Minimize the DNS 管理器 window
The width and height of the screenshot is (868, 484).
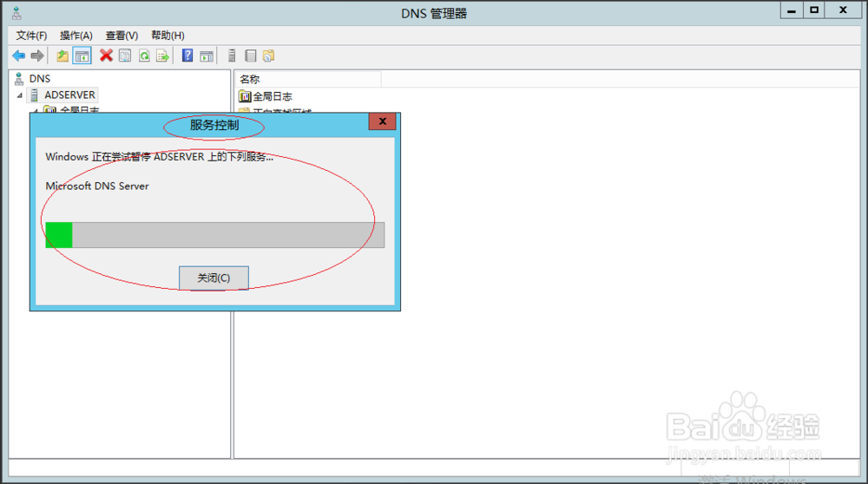coord(792,10)
